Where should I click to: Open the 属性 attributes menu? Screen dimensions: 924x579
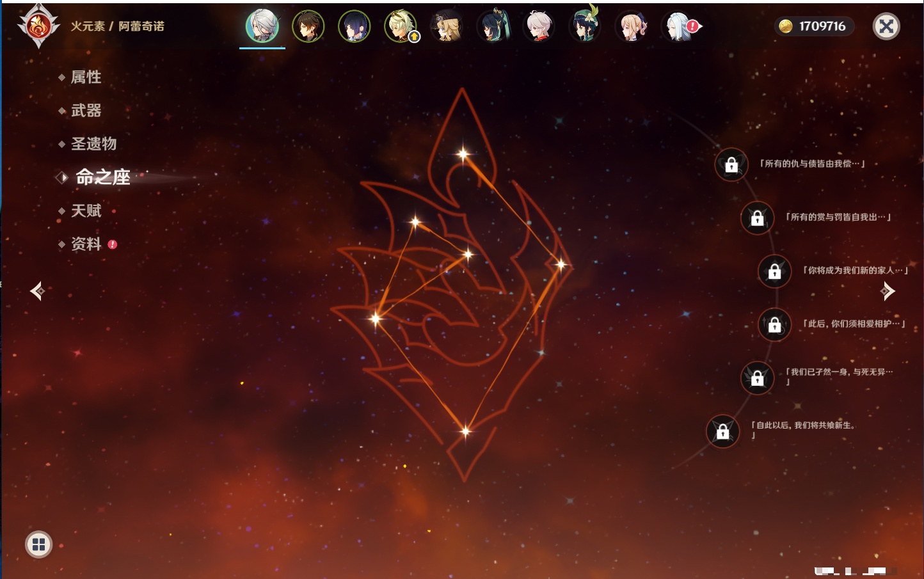coord(86,77)
